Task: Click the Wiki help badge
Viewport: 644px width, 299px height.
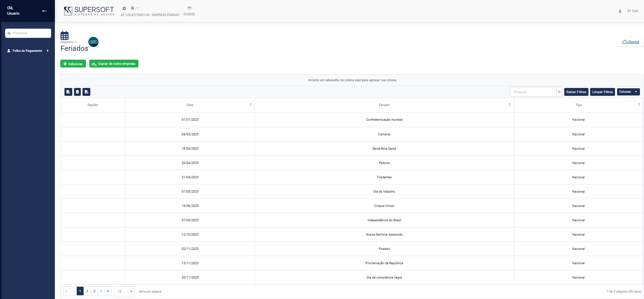Action: [93, 42]
